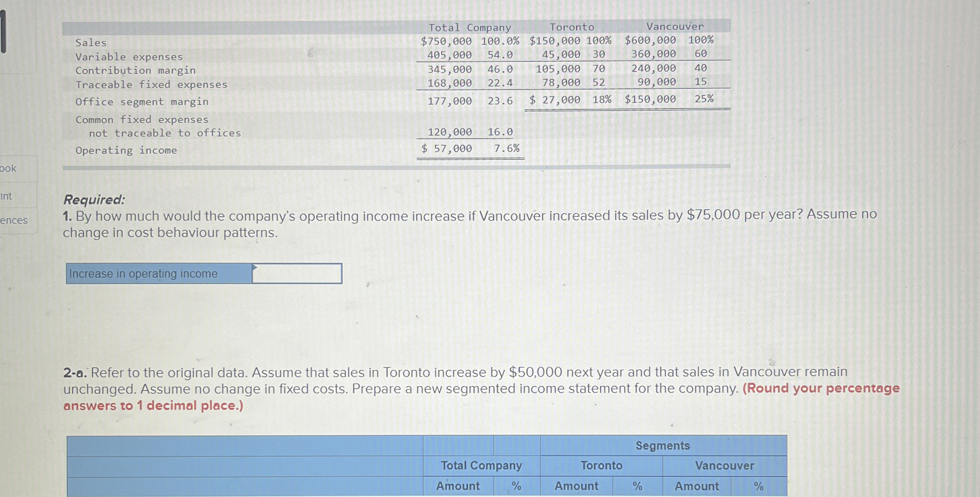Image resolution: width=980 pixels, height=497 pixels.
Task: Click the Increase in operating income input field
Action: 297,273
